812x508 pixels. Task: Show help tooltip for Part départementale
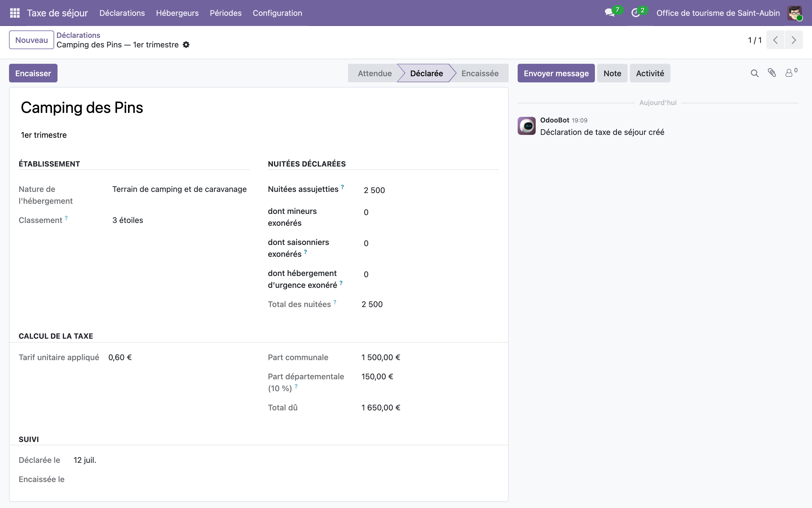(296, 386)
